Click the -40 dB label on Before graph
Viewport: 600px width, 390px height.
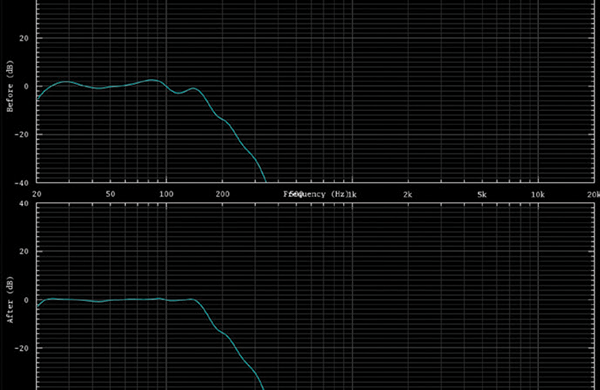pyautogui.click(x=21, y=183)
